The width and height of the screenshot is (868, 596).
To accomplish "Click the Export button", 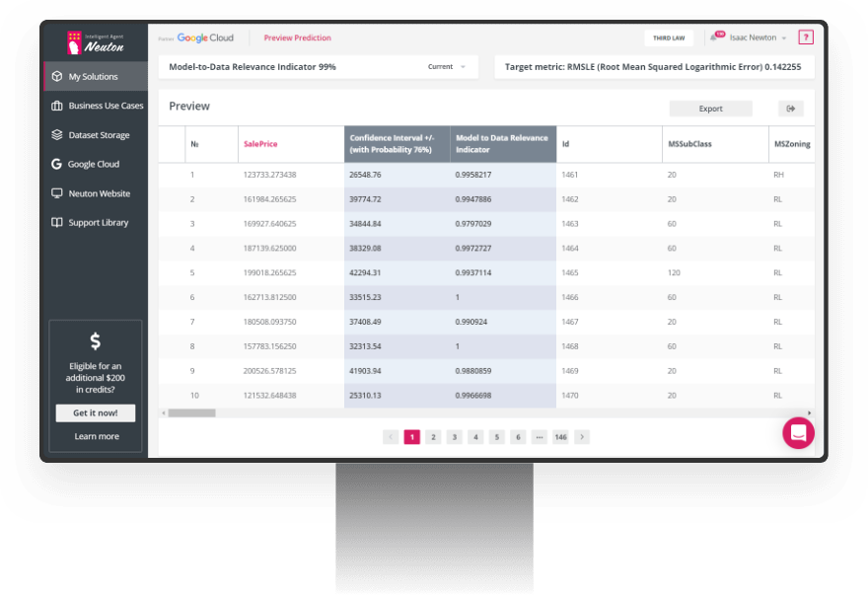I will (x=710, y=109).
